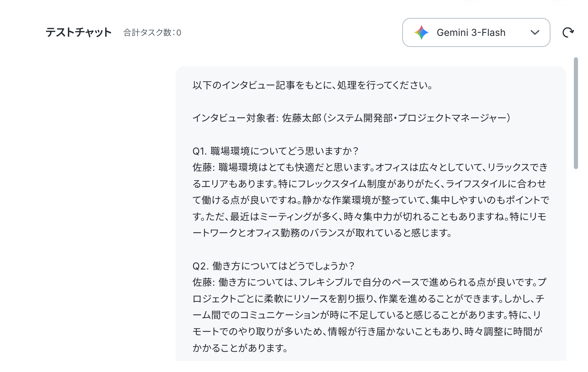Click the line starting ロジェクトごとに柔軟に
This screenshot has height=372, width=588.
point(368,298)
